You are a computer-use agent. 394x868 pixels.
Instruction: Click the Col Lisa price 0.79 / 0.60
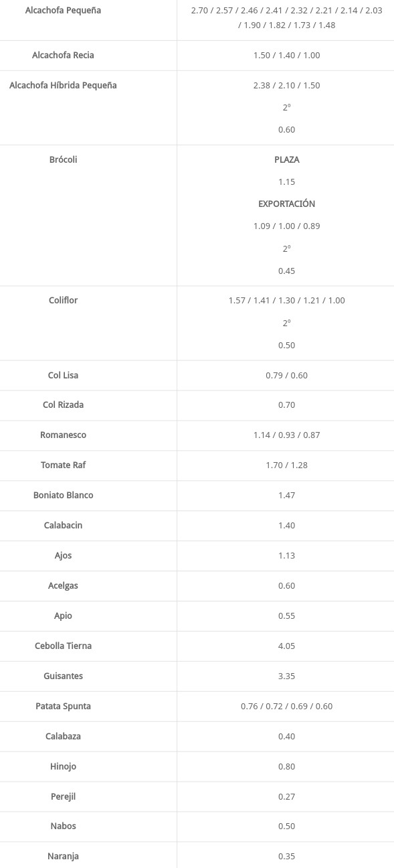(286, 375)
